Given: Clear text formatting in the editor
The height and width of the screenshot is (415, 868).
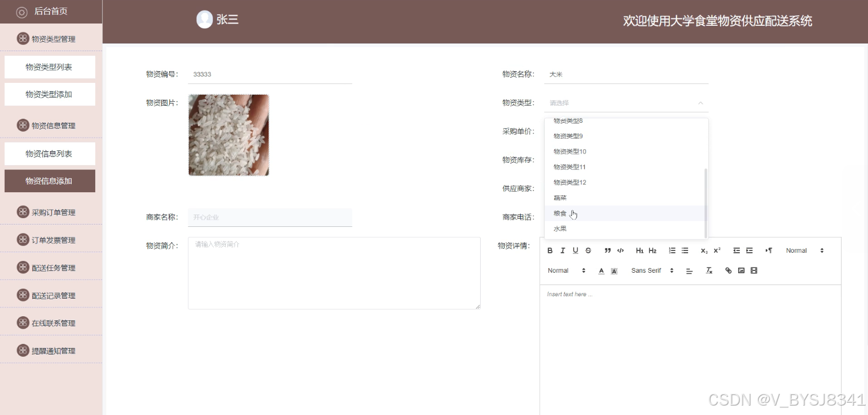Looking at the screenshot, I should pyautogui.click(x=709, y=270).
